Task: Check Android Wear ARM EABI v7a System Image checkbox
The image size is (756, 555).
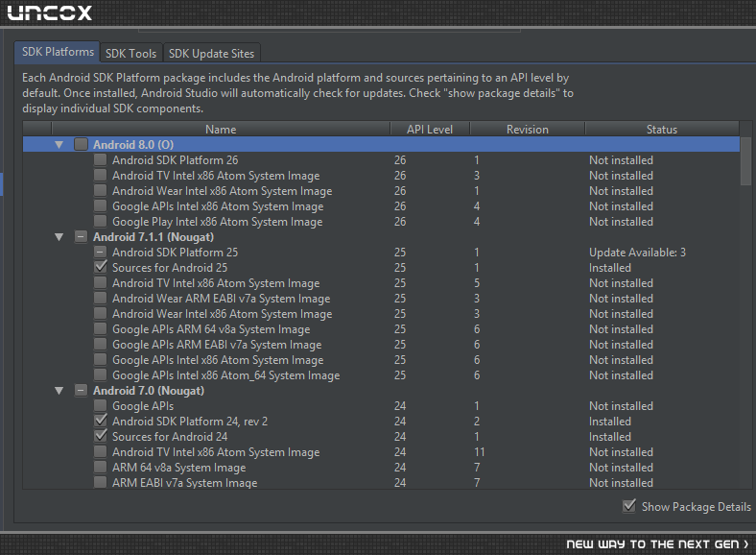Action: pos(101,299)
